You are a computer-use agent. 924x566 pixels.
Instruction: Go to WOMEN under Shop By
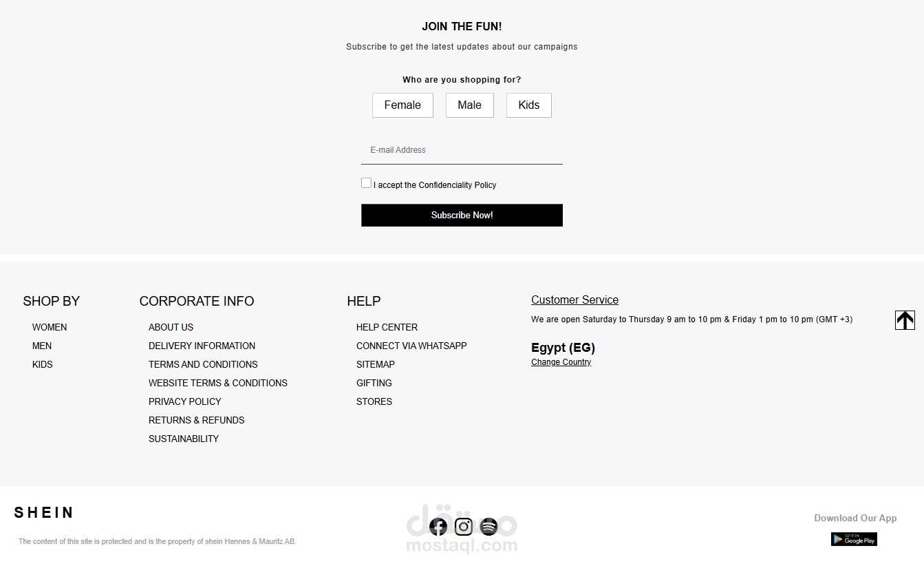point(50,327)
